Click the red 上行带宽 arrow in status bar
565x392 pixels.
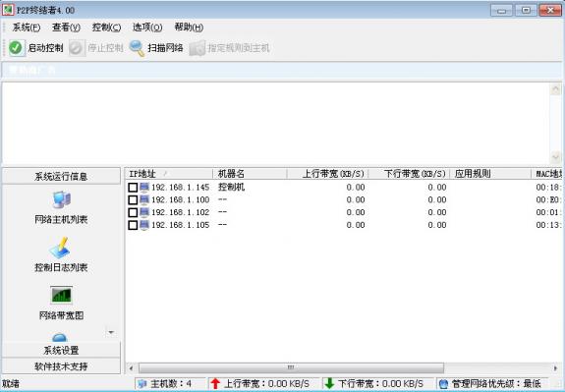click(215, 383)
